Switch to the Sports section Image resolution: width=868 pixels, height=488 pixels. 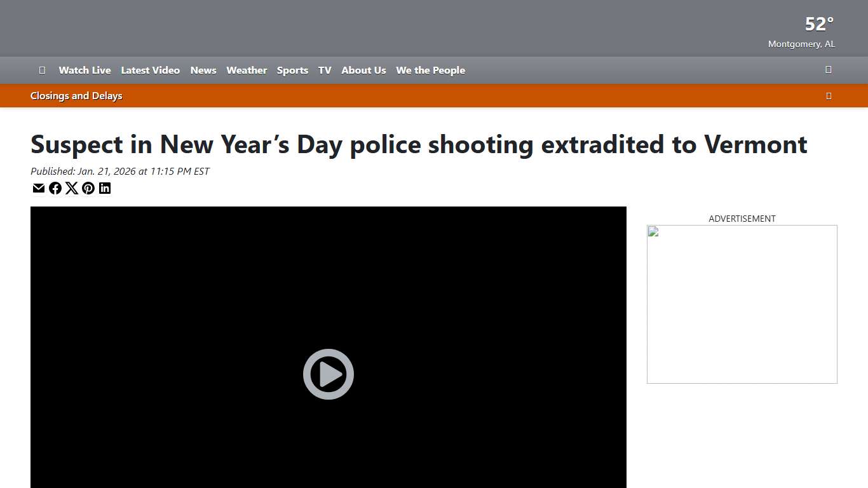click(x=292, y=70)
